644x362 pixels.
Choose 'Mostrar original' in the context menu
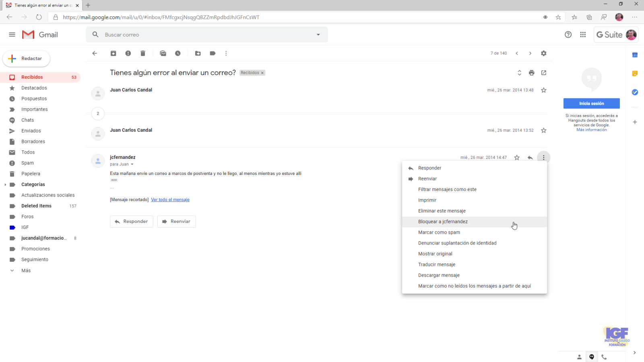pos(435,254)
